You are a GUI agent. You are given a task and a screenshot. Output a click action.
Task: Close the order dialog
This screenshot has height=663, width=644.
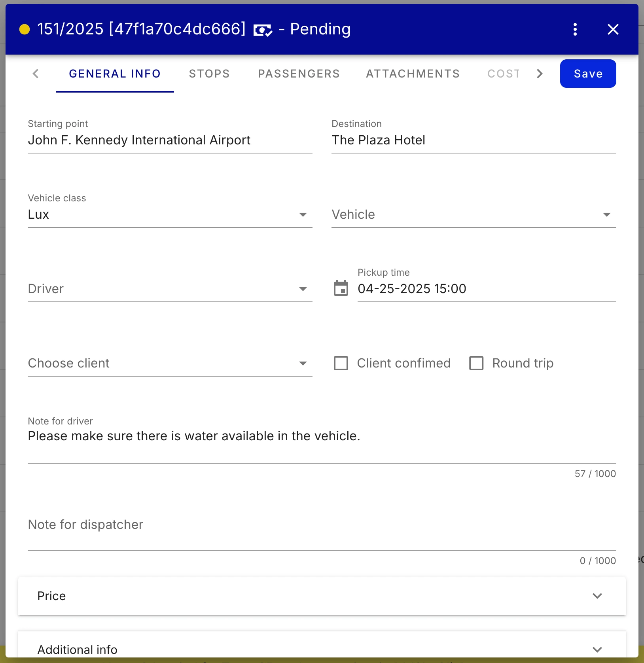(x=613, y=29)
